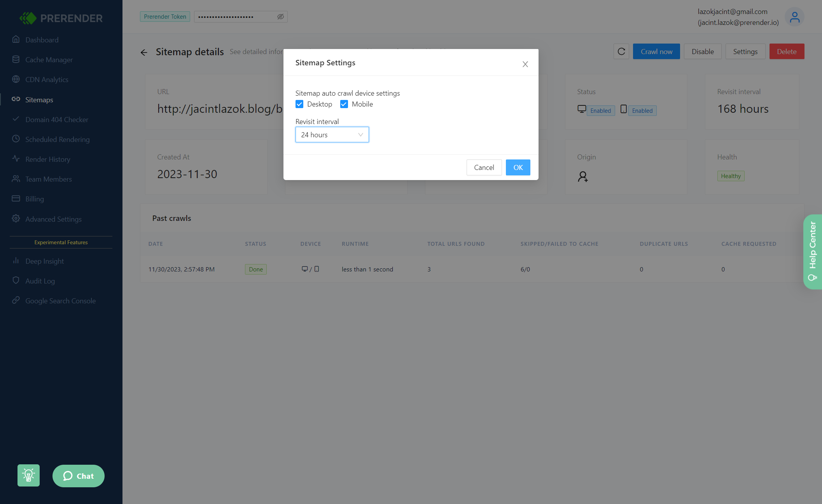Click the 168 hours value
Screen dimensions: 822x504
743,109
